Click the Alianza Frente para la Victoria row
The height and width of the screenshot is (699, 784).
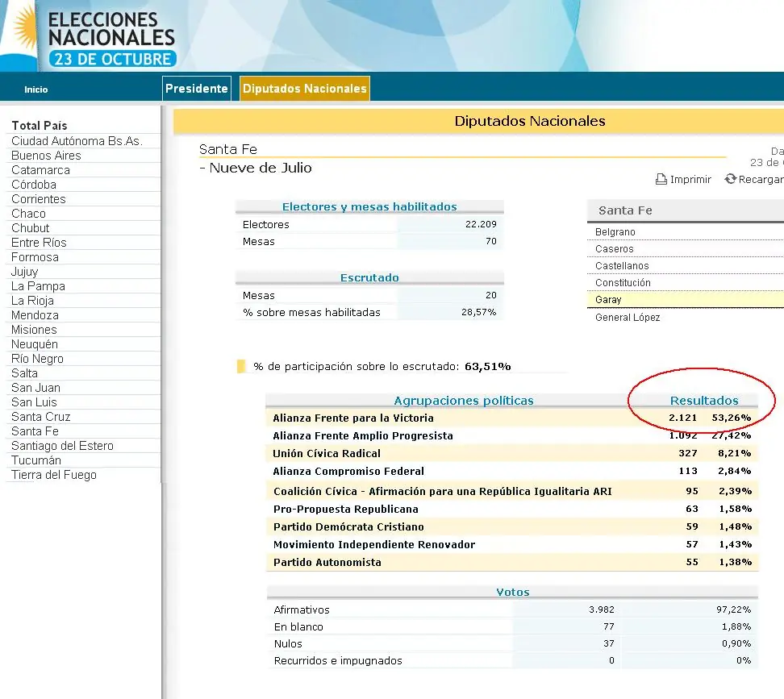(353, 418)
